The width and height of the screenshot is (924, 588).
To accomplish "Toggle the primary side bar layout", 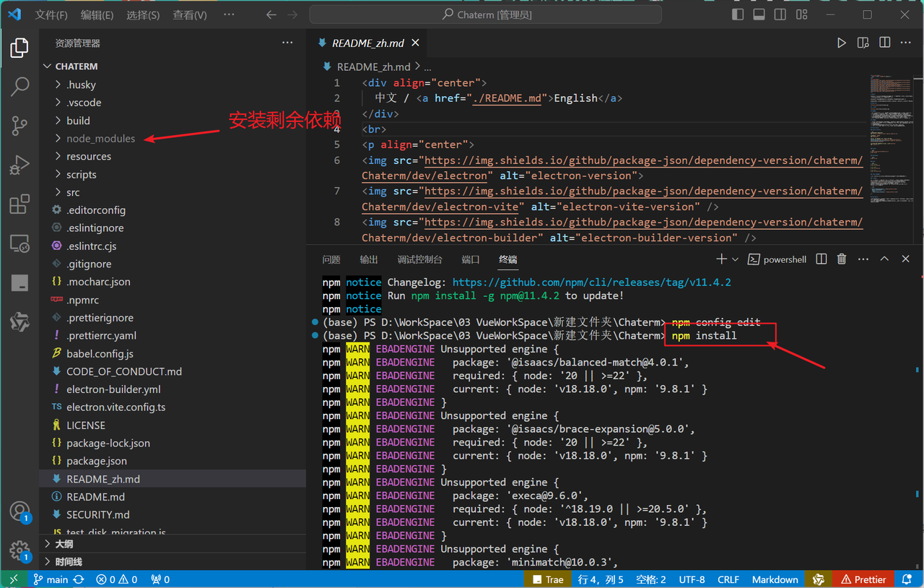I will tap(737, 15).
